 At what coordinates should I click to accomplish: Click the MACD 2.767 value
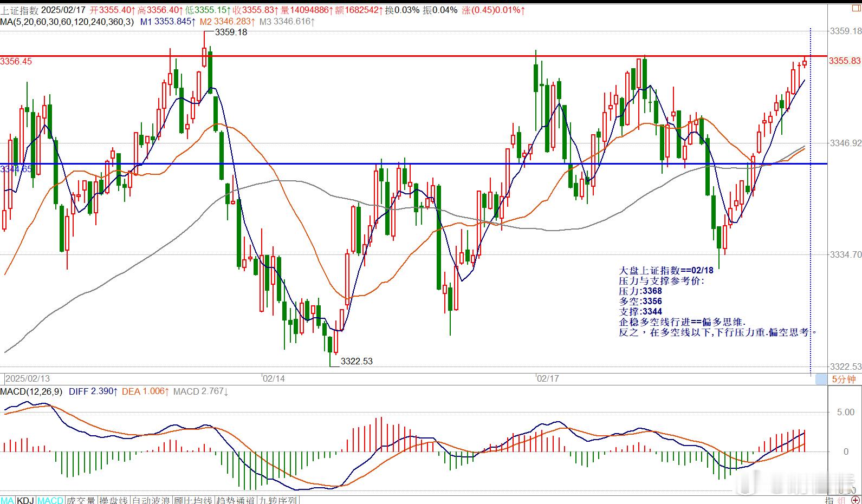tap(200, 391)
